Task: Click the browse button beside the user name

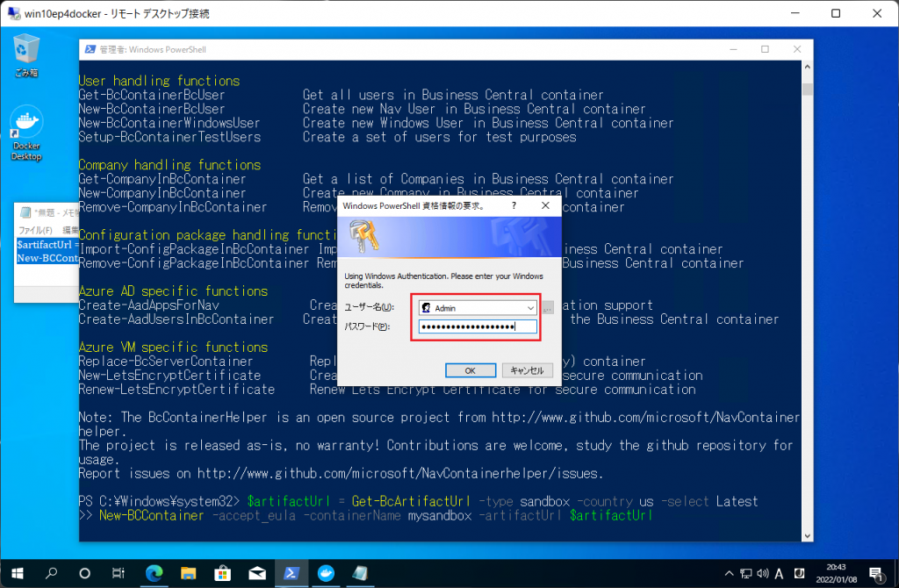Action: click(548, 308)
